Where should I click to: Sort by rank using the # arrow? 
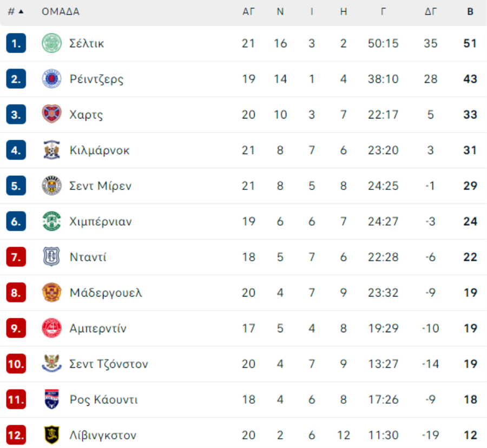coord(16,12)
